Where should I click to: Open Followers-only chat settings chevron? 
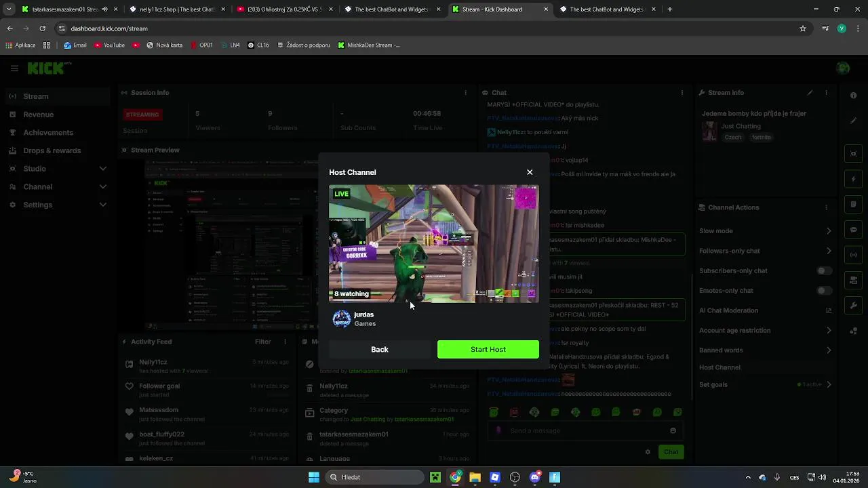point(829,251)
